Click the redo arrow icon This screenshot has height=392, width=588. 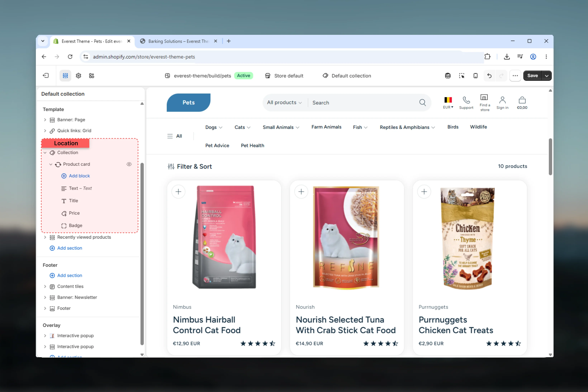point(501,75)
